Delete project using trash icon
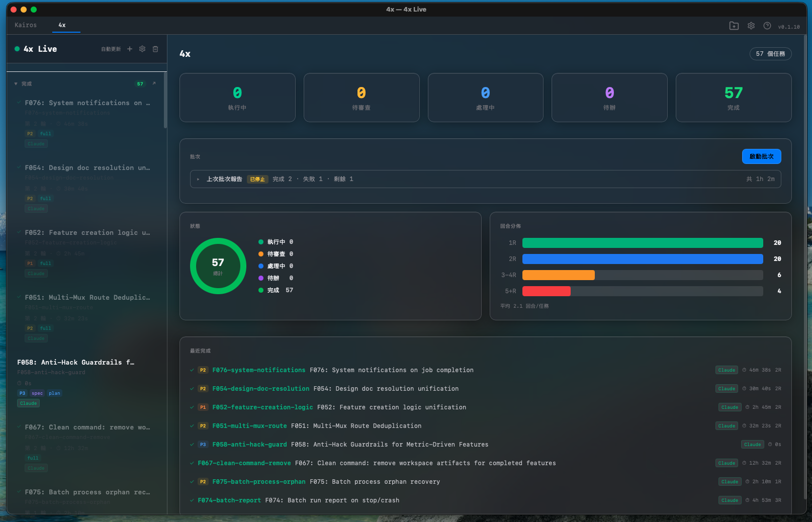 (155, 49)
